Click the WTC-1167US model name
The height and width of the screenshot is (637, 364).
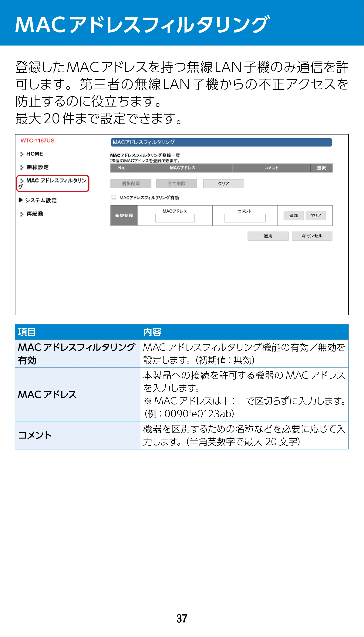(38, 141)
